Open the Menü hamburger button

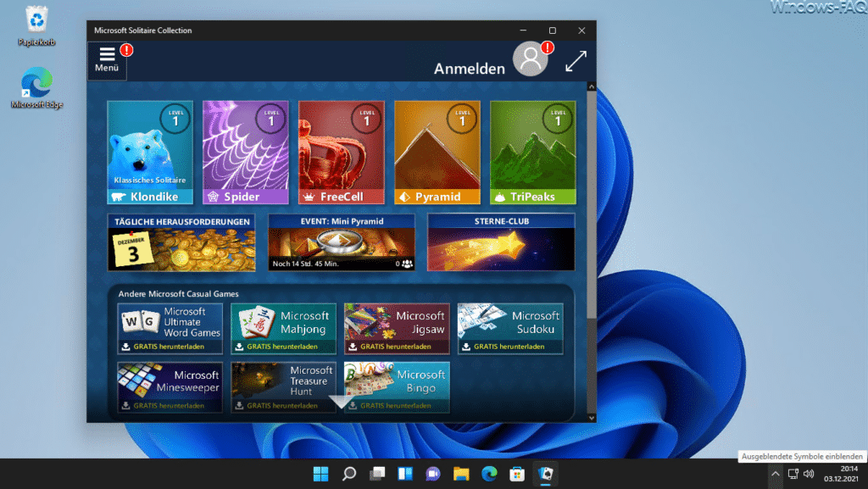(x=107, y=60)
